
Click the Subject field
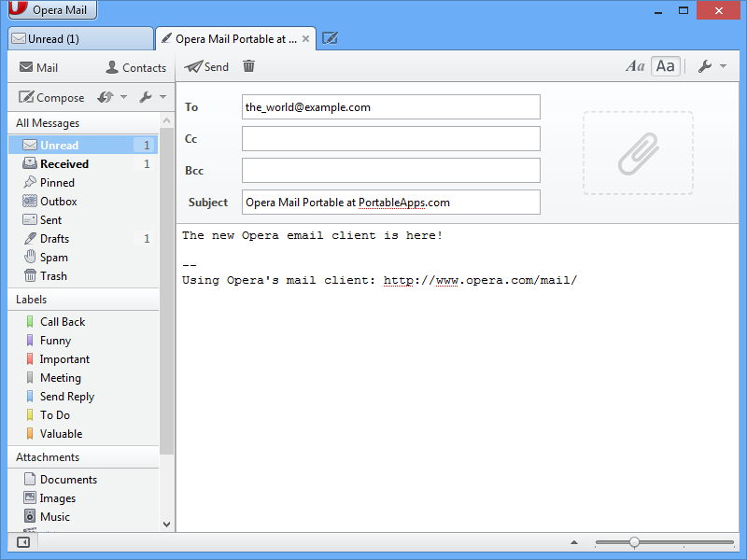click(x=390, y=203)
